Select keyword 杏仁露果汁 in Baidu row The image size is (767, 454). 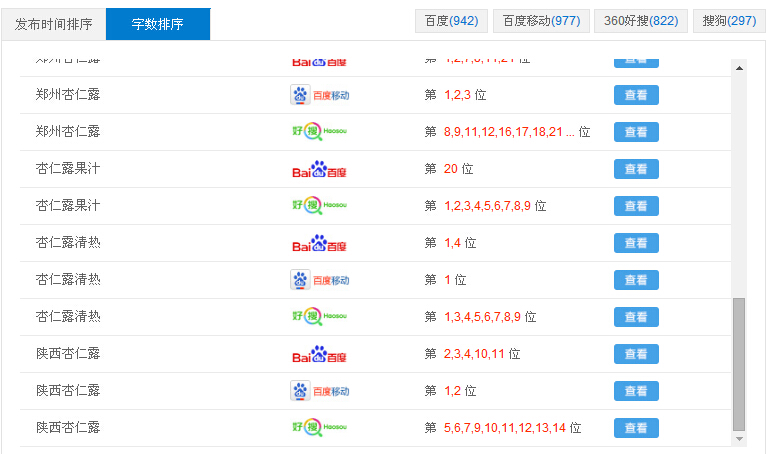point(68,169)
